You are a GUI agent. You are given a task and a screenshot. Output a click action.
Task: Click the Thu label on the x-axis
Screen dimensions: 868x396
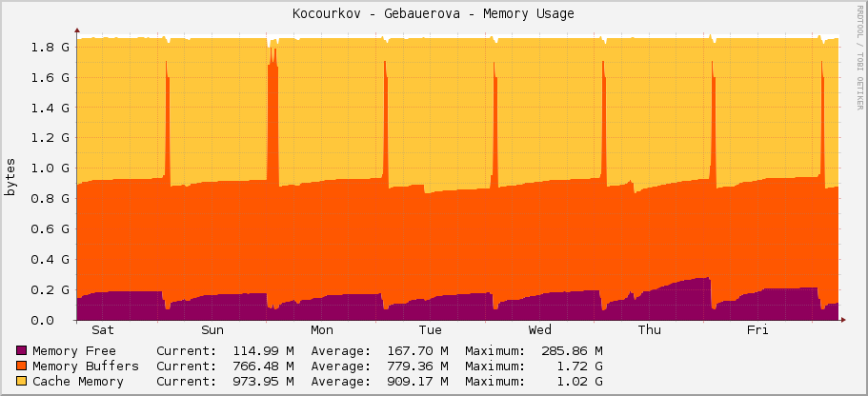[x=650, y=330]
